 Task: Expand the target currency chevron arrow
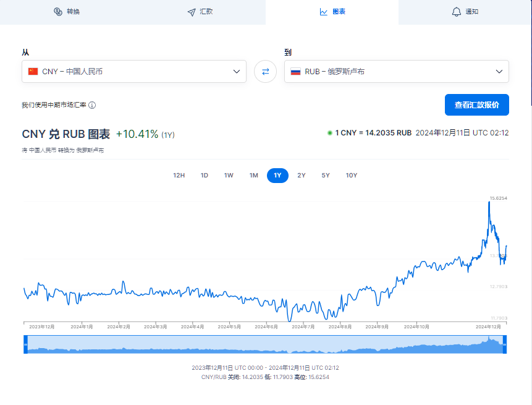click(x=499, y=71)
